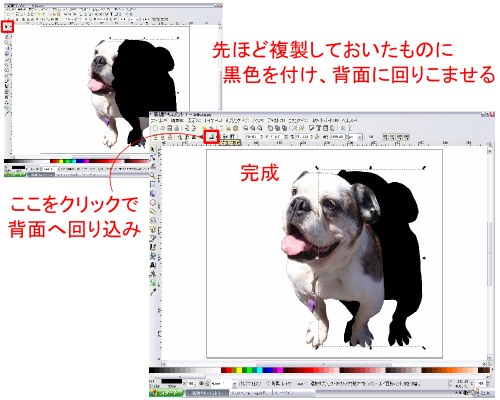Pick the yellow swatch in the color palette
The width and height of the screenshot is (500, 400).
pyautogui.click(x=239, y=370)
